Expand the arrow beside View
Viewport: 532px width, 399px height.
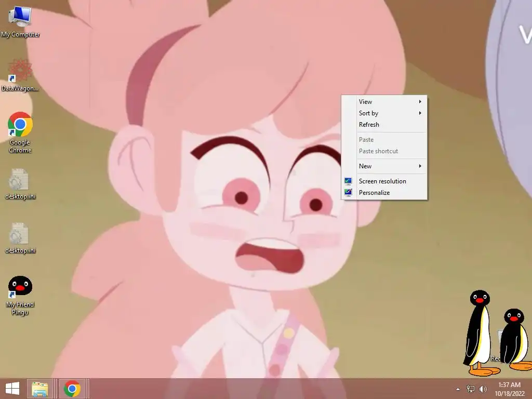[x=420, y=102]
